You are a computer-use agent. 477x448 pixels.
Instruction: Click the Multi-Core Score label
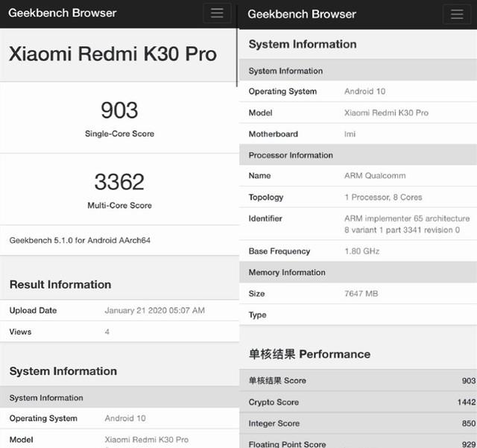tap(119, 206)
